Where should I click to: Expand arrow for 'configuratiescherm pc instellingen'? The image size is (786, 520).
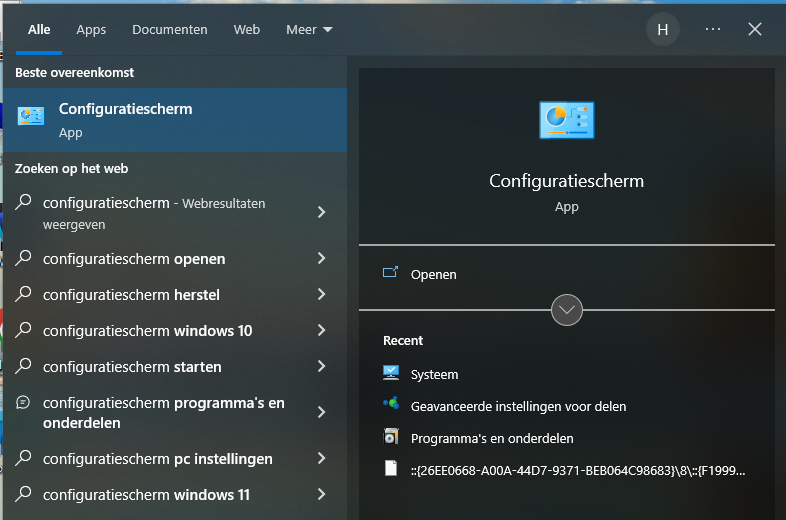click(321, 458)
